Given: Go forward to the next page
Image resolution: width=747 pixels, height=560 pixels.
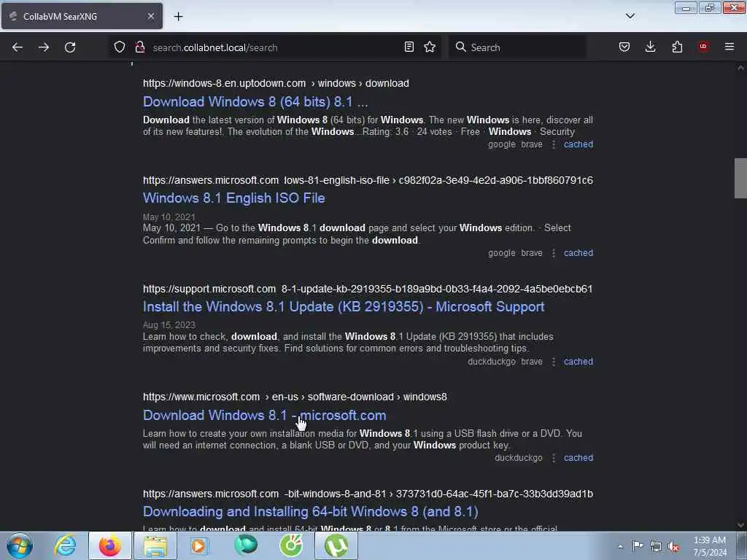Looking at the screenshot, I should [43, 47].
